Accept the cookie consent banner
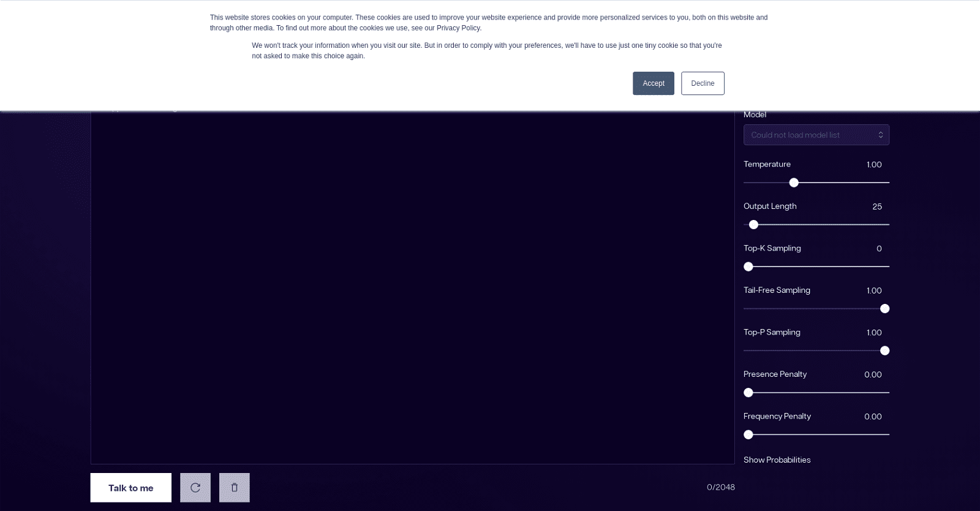The width and height of the screenshot is (980, 511). click(x=653, y=83)
